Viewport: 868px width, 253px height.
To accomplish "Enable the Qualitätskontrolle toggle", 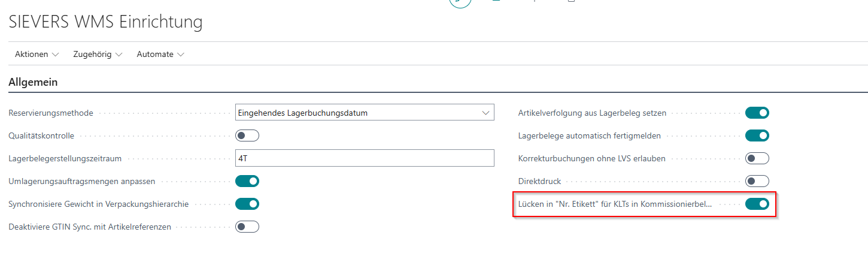I will [247, 135].
